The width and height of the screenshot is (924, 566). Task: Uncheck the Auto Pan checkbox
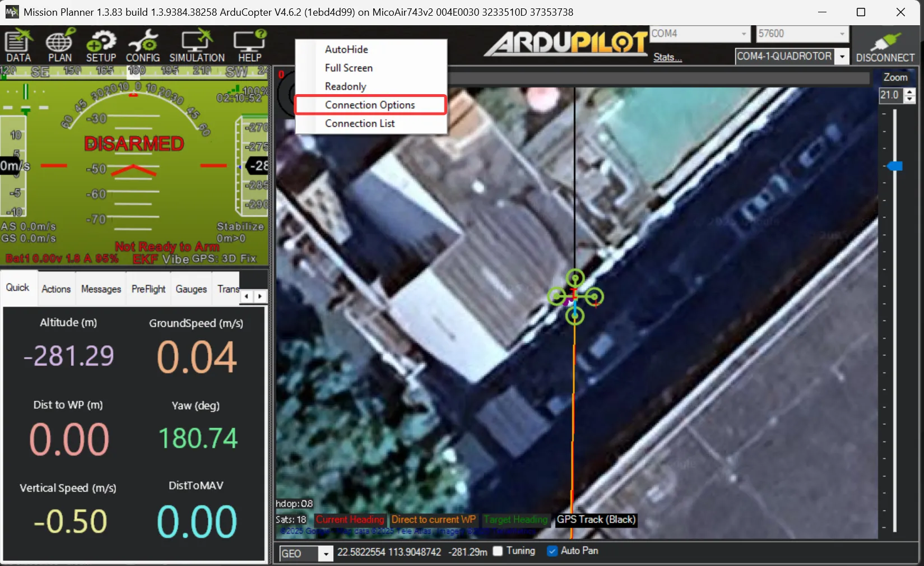[x=552, y=551]
